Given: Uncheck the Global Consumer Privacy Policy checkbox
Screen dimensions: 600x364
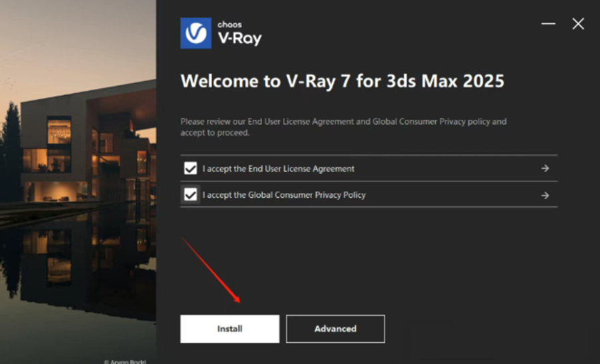Looking at the screenshot, I should point(190,195).
